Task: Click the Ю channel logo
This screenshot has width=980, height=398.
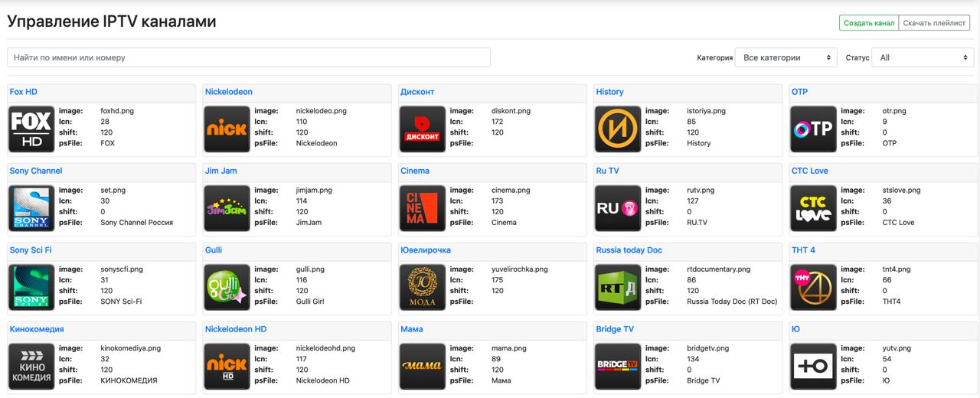Action: click(814, 367)
